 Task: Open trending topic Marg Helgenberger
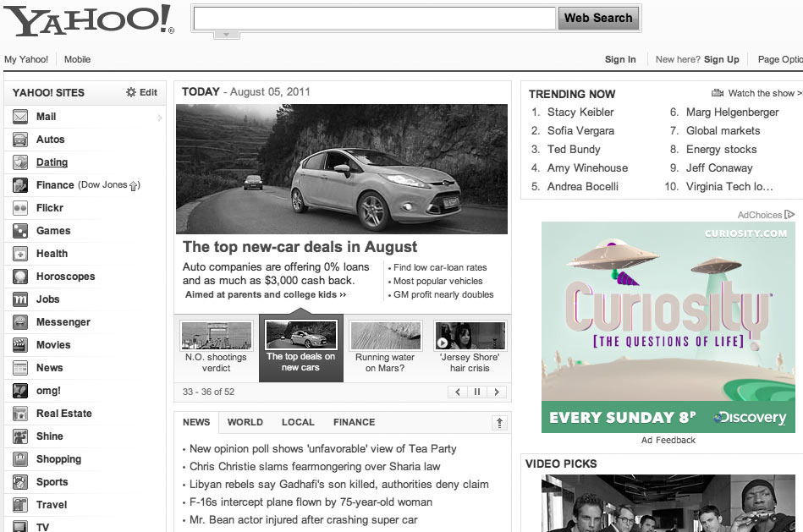point(732,112)
